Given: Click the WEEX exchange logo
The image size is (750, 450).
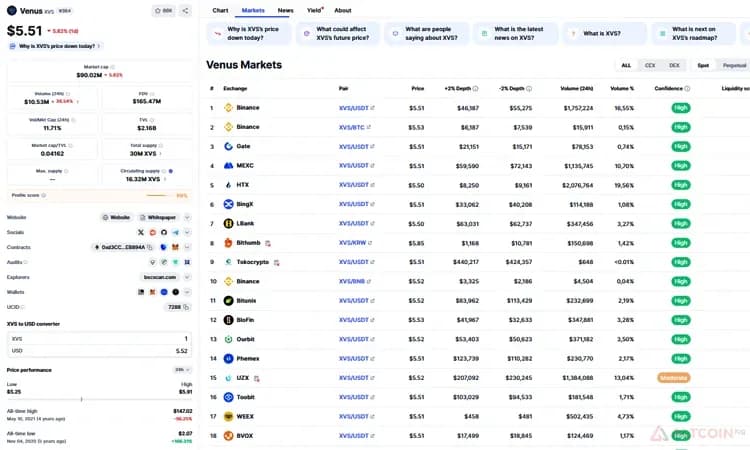Looking at the screenshot, I should (228, 417).
